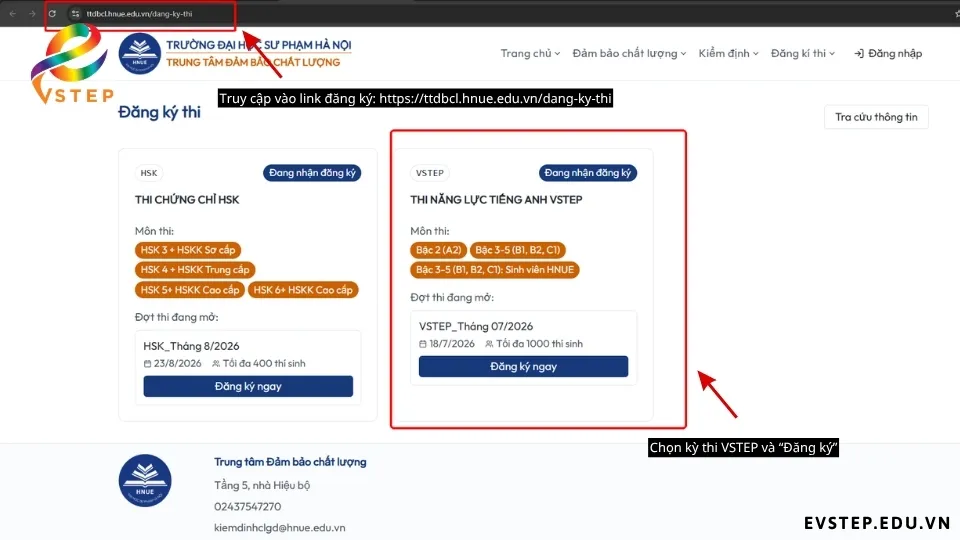Select HSK 4 + HSKK Trung cấp tag

[x=195, y=269]
